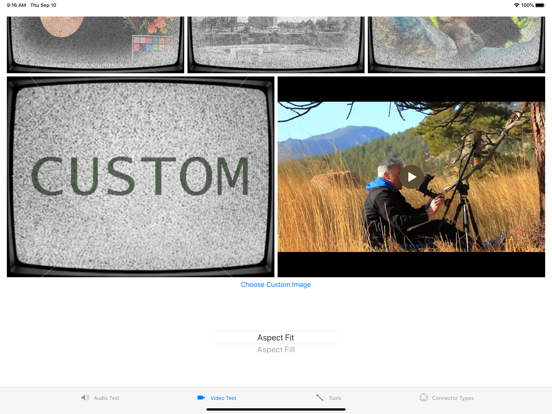Tap the Connector Types circular icon

(424, 397)
